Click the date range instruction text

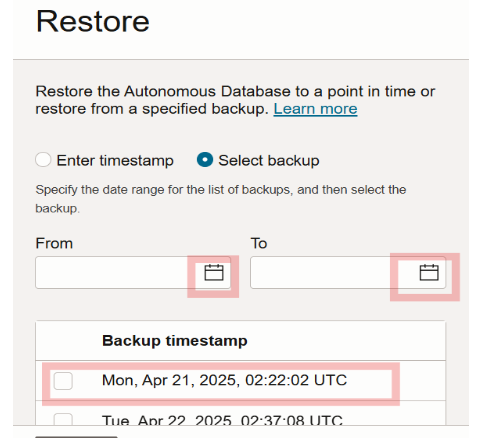coord(221,199)
